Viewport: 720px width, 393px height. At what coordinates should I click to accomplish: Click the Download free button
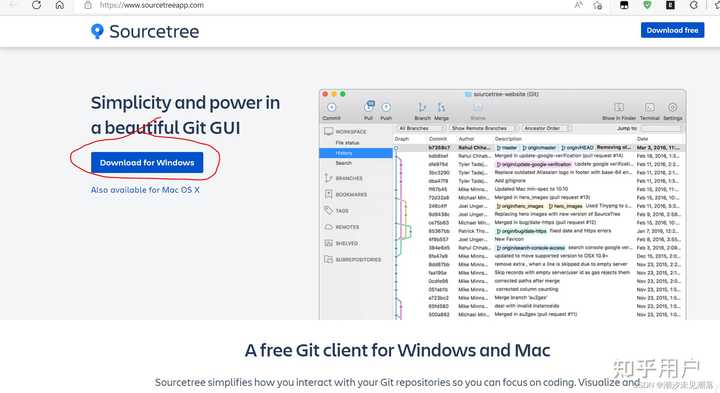[672, 30]
